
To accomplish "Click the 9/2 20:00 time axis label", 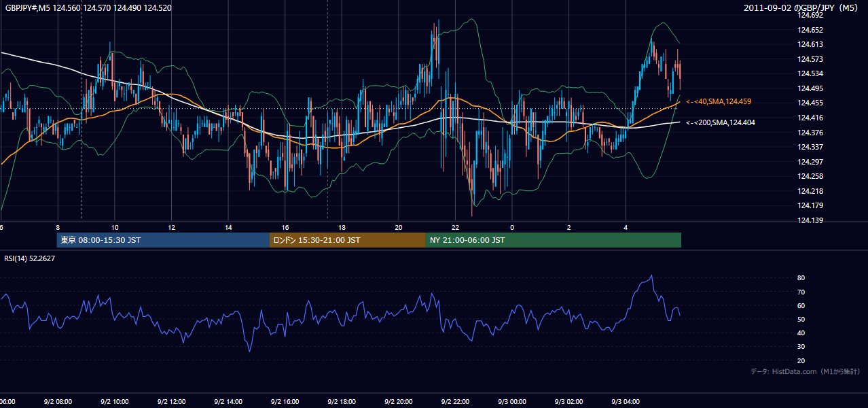I will tap(399, 402).
